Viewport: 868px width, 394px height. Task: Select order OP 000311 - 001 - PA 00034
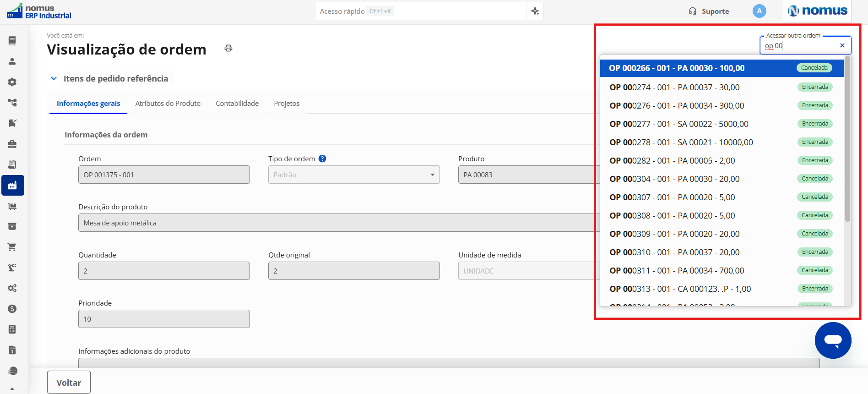tap(722, 270)
